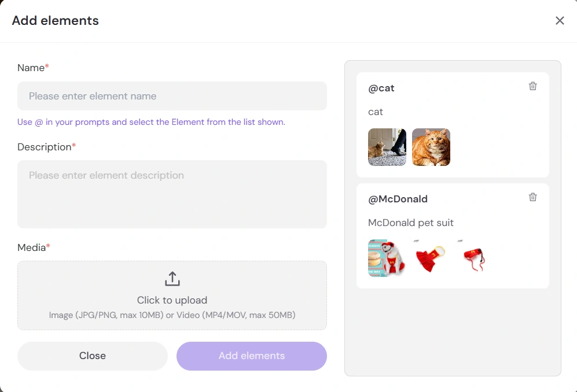Click the "Click to upload" text
This screenshot has width=577, height=392.
[172, 300]
